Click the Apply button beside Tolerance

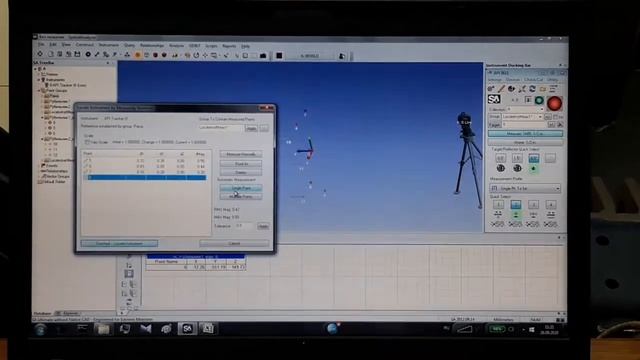click(x=263, y=226)
